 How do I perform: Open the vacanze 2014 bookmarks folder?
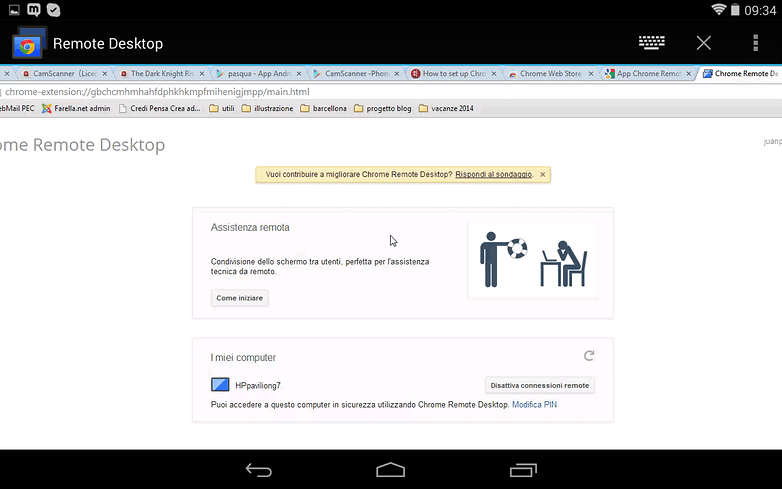click(x=446, y=108)
